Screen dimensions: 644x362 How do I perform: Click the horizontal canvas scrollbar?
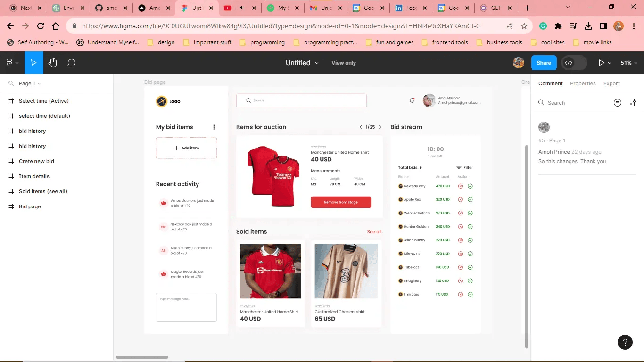pos(142,357)
